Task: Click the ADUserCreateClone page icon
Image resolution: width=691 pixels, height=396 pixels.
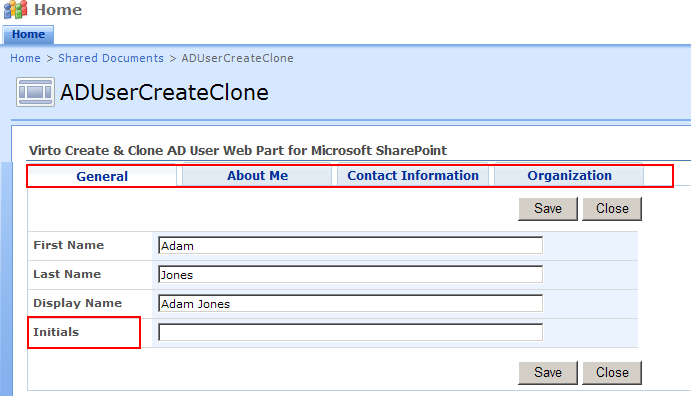Action: click(x=35, y=92)
